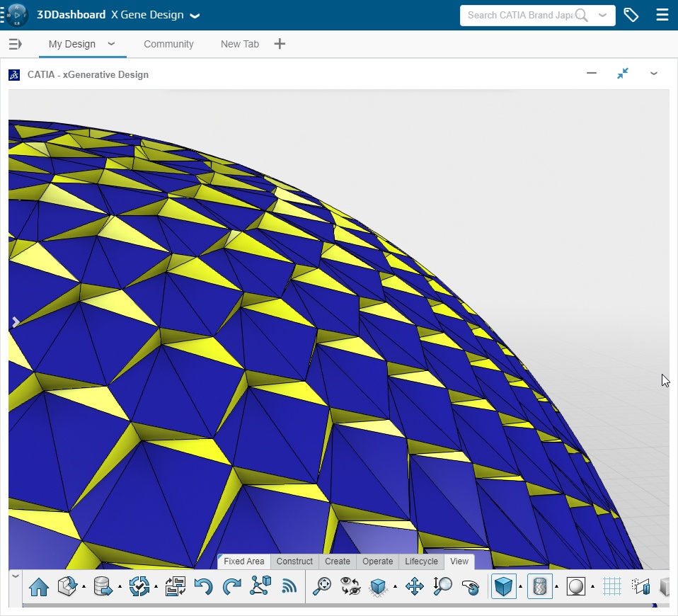Select the View action bar tab
Screen dimensions: 678x616
click(x=459, y=561)
